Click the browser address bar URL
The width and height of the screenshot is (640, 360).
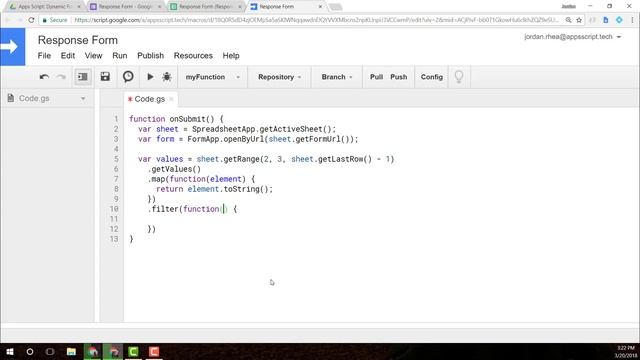click(316, 20)
